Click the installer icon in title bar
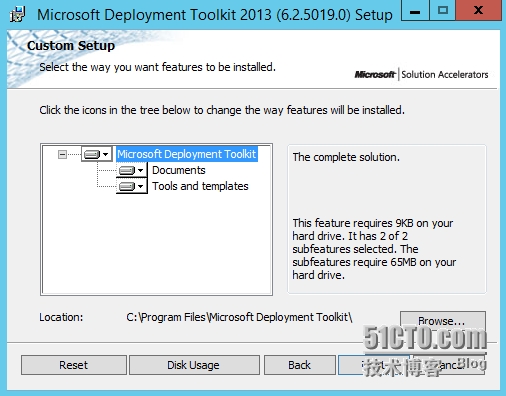Screen dimensions: 506x396 [x=17, y=15]
